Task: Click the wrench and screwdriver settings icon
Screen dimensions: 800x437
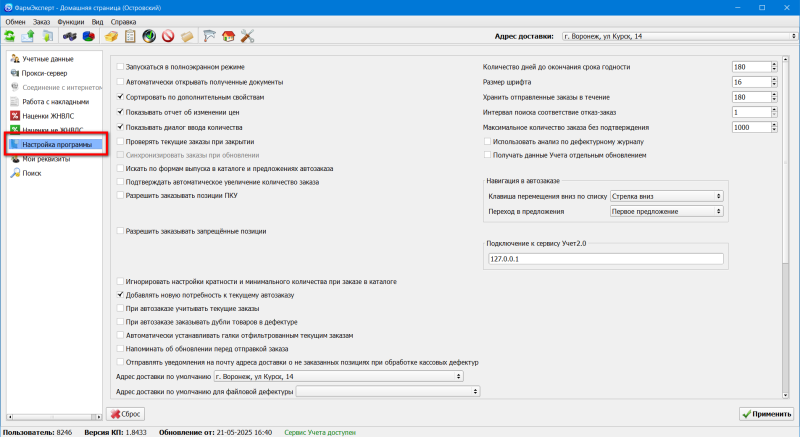Action: coord(247,37)
